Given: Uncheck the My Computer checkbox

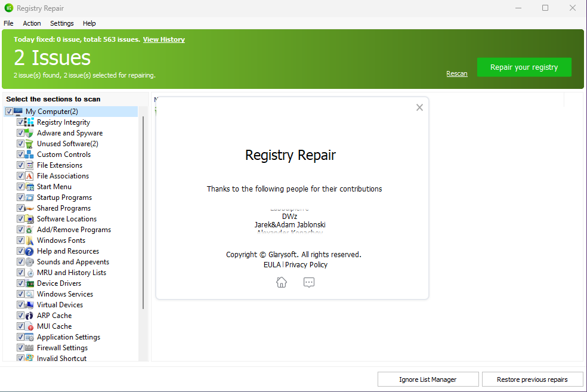Looking at the screenshot, I should coord(9,111).
